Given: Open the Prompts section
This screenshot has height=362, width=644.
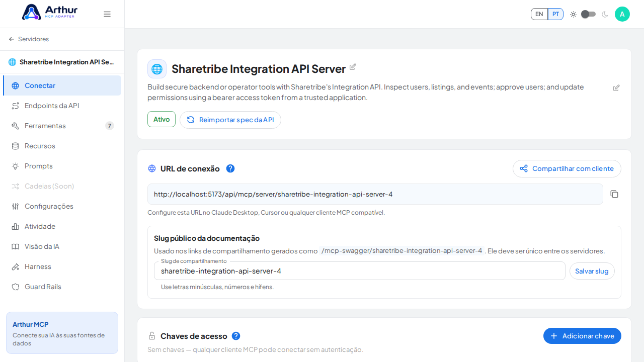Looking at the screenshot, I should (x=62, y=166).
